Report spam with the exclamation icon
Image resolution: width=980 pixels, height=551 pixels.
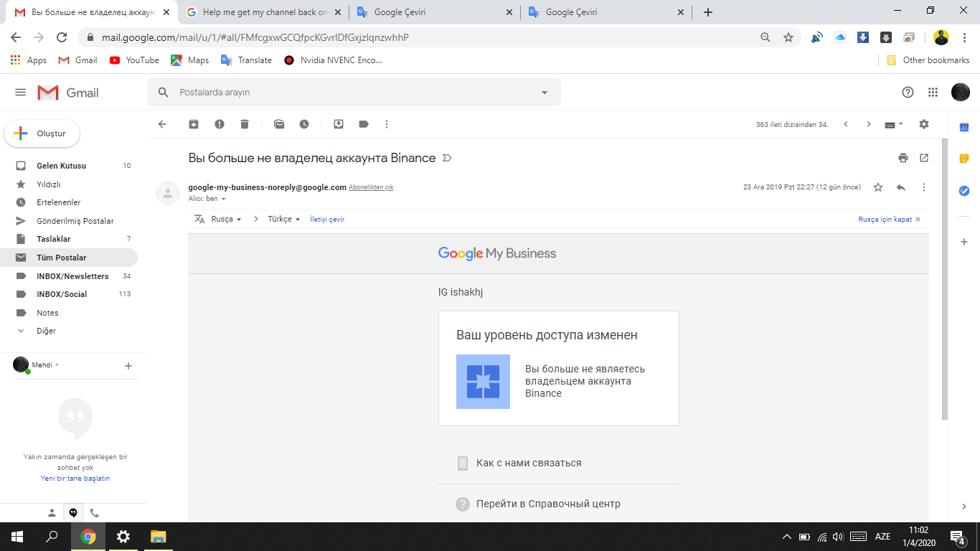pos(220,124)
